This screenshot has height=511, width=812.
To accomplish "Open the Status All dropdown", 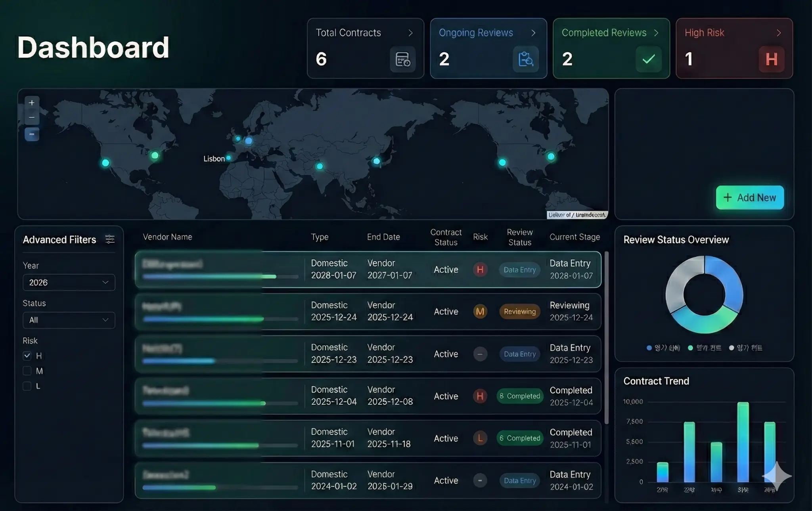I will pos(69,320).
